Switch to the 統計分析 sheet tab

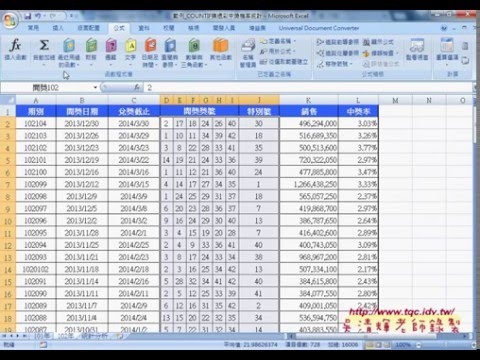pos(96,336)
